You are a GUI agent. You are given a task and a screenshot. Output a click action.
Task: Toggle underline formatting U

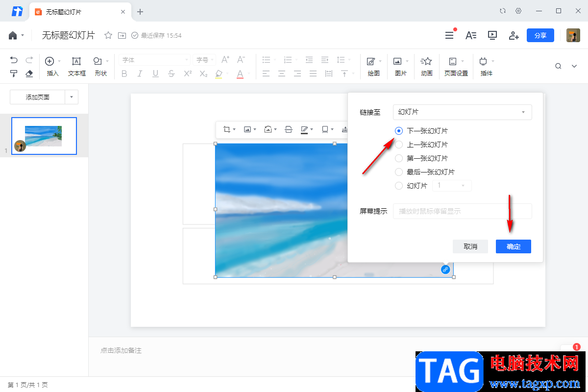(x=155, y=73)
